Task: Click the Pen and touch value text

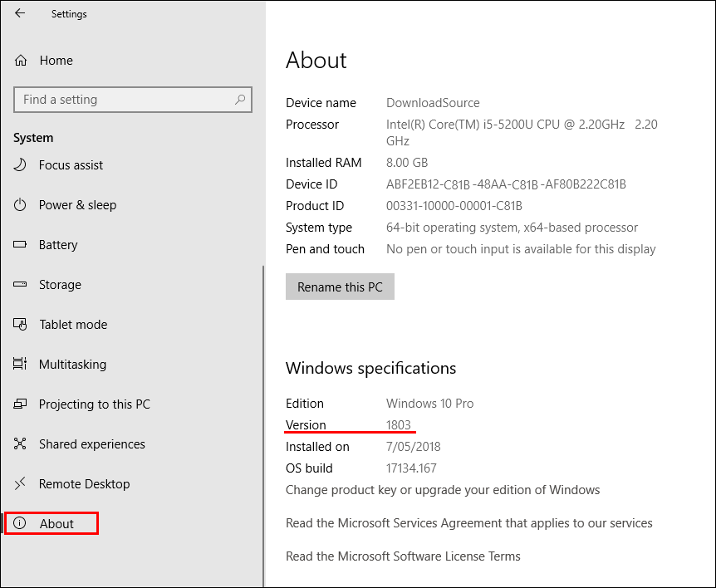Action: pos(521,249)
